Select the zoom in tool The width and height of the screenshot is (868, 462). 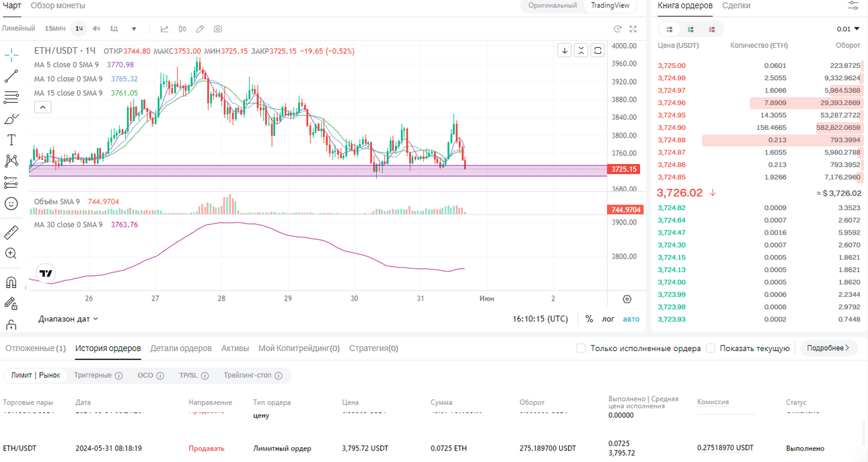click(11, 254)
